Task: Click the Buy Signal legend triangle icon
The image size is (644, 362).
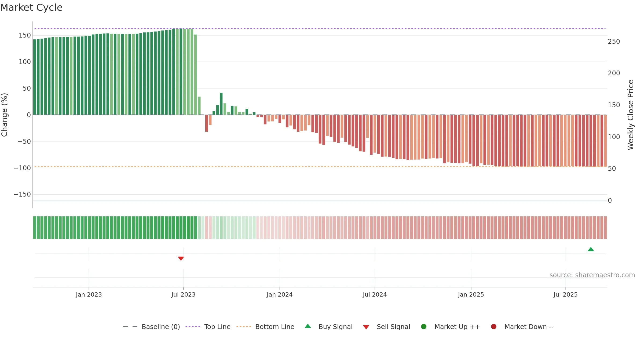Action: click(x=308, y=326)
